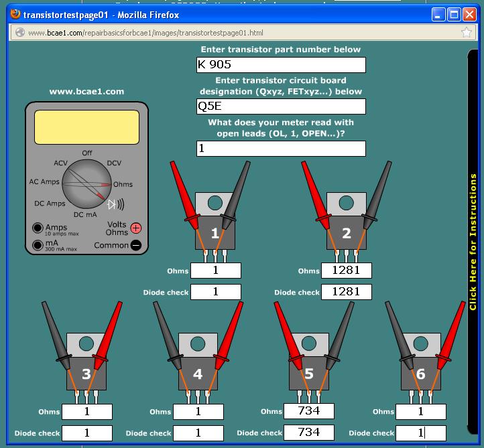Image resolution: width=484 pixels, height=448 pixels.
Task: Select the DCV label on meter dial
Action: (114, 163)
